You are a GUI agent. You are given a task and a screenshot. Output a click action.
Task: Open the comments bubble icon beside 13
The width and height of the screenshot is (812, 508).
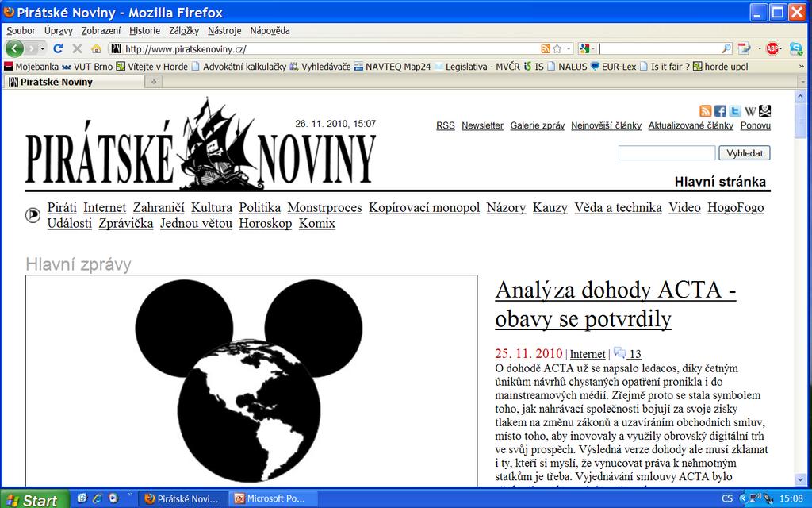[619, 353]
